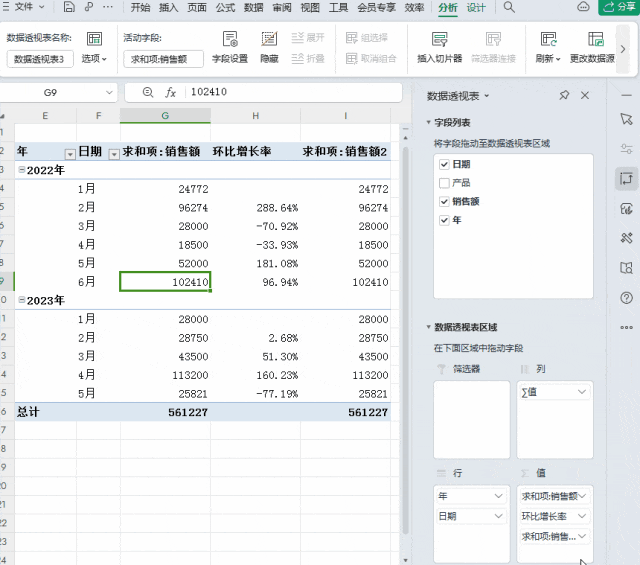The image size is (640, 565).
Task: Click the 隐藏 hide icon
Action: tap(269, 48)
